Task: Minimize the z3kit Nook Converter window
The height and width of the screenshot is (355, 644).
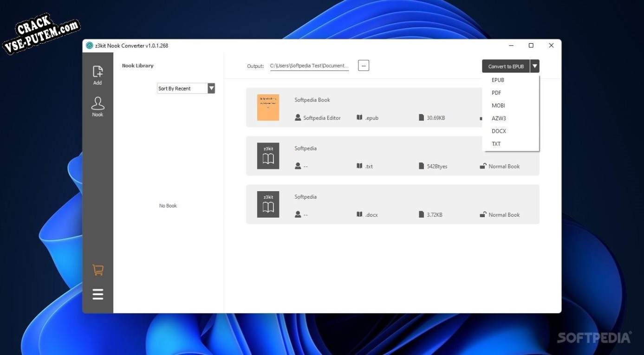Action: [511, 45]
